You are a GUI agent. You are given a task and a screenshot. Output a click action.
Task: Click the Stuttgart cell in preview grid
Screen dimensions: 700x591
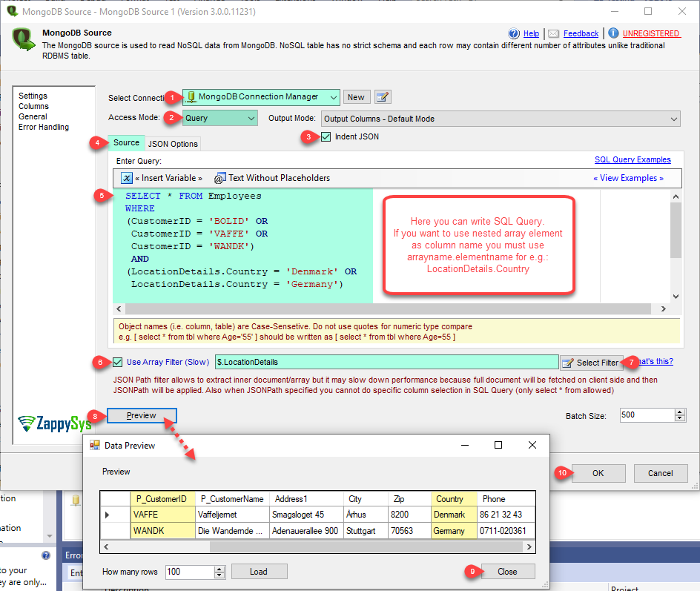tap(366, 531)
